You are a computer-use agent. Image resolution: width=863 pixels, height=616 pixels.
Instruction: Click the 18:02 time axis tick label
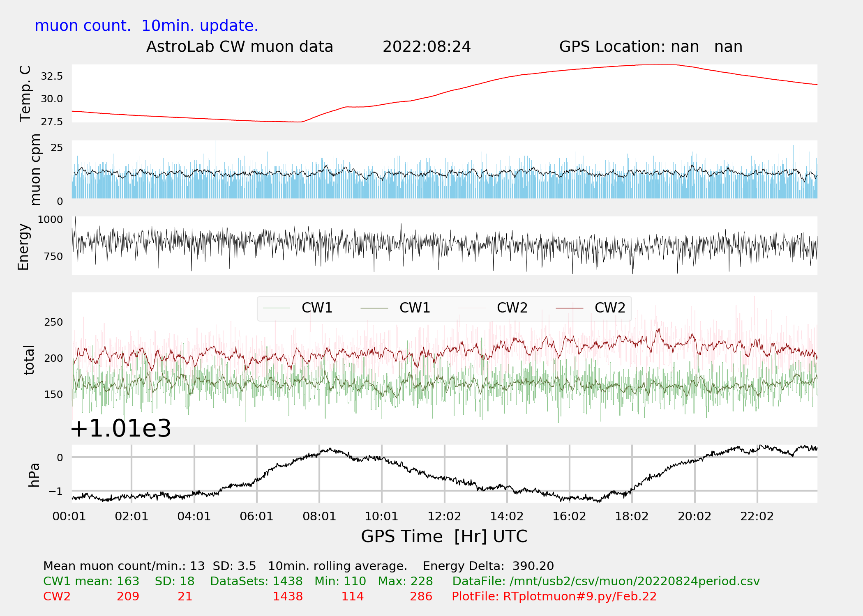[632, 516]
